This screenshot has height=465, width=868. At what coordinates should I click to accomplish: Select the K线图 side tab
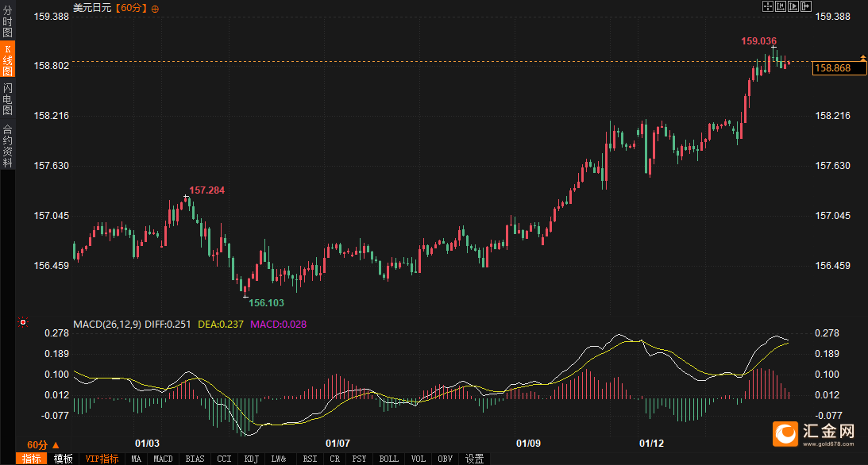click(x=7, y=60)
